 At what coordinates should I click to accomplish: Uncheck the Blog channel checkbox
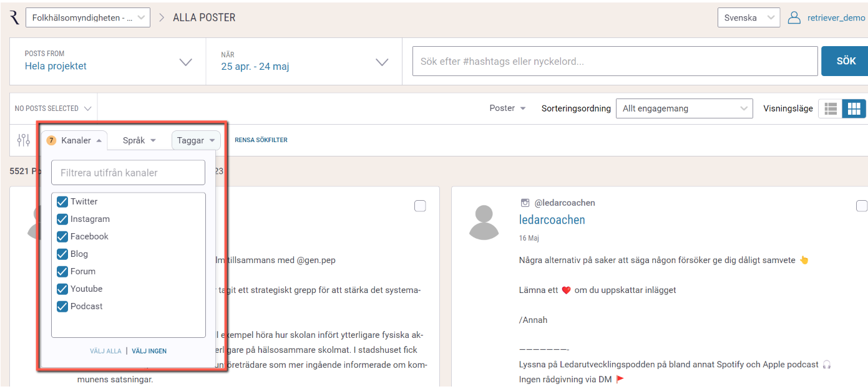point(62,254)
